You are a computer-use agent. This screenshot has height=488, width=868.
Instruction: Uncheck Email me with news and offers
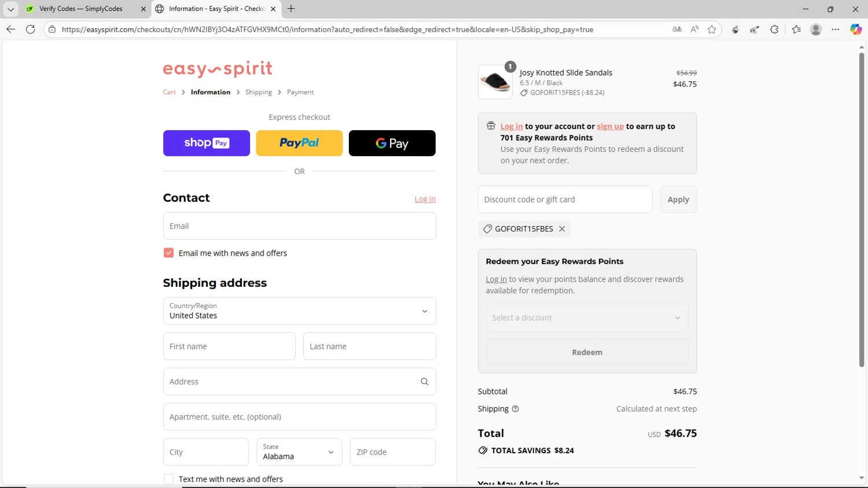[168, 253]
